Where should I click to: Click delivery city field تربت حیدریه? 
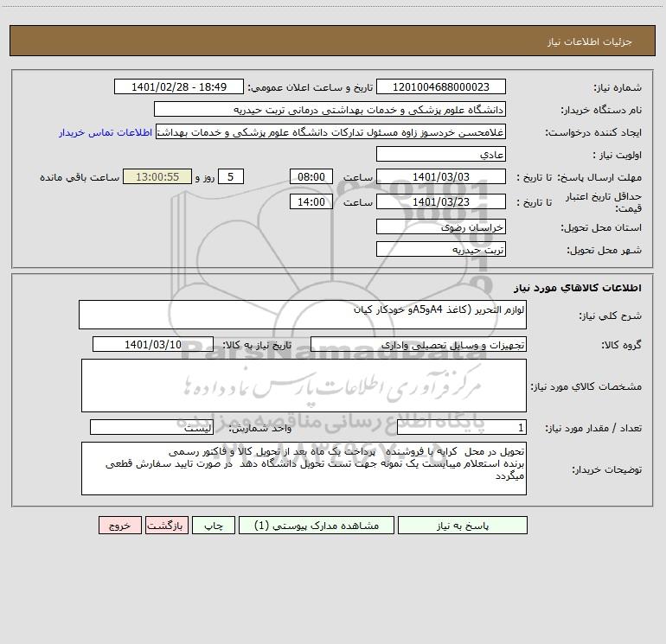click(x=441, y=249)
